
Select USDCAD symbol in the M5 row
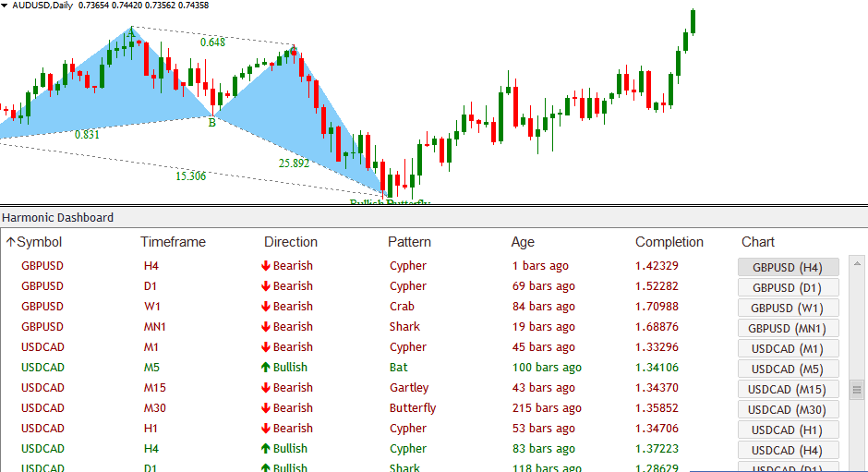[x=42, y=368]
